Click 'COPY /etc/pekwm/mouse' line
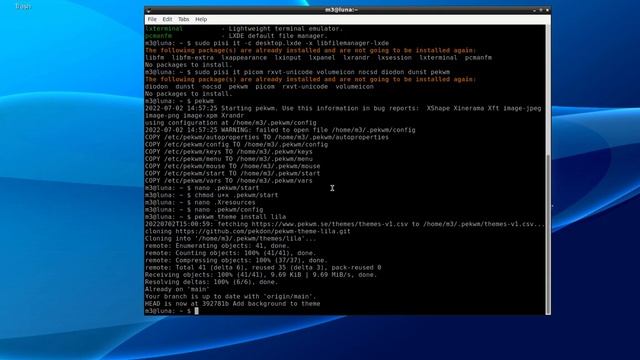This screenshot has width=640, height=360. coord(233,166)
